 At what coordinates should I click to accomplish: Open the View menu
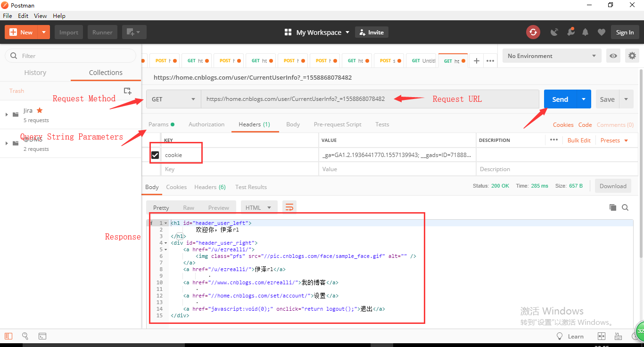click(41, 16)
